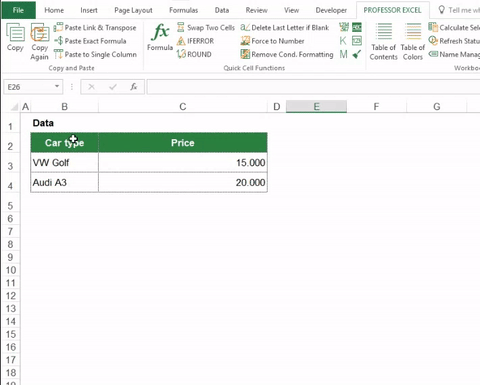Viewport: 480px width, 385px height.
Task: Switch to the Home tab
Action: coord(54,10)
